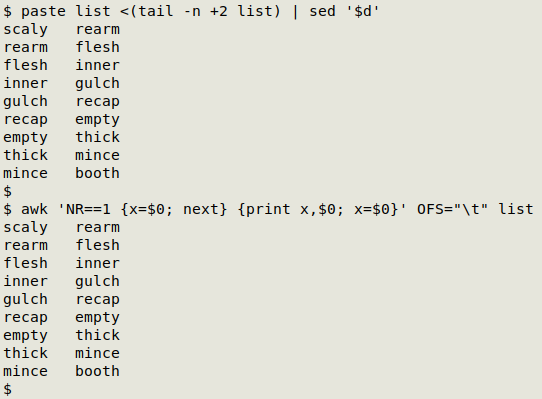The height and width of the screenshot is (399, 542).
Task: Click the final empty shell prompt
Action: 8,389
